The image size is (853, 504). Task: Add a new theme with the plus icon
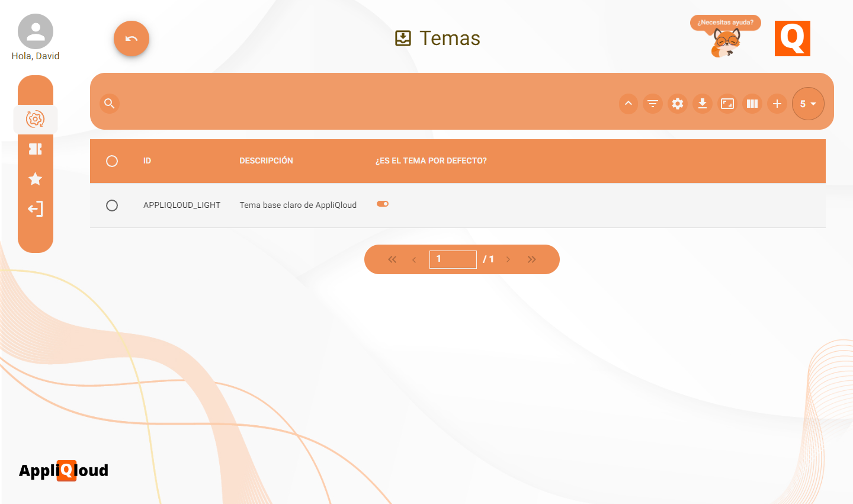tap(777, 104)
